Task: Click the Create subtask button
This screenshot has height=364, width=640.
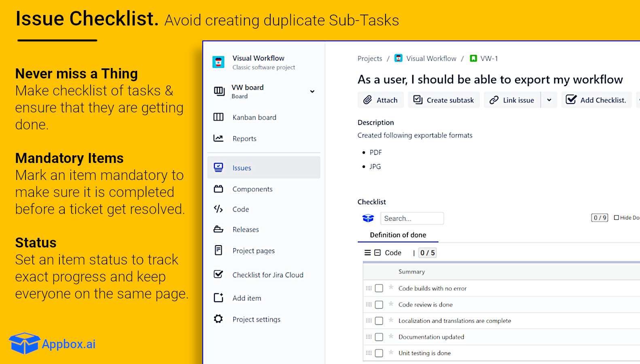Action: click(x=444, y=100)
